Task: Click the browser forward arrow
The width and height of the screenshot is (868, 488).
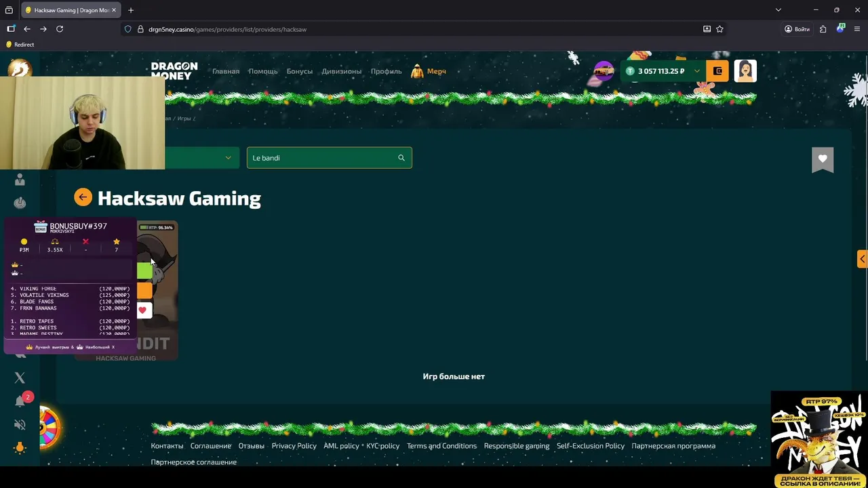Action: pyautogui.click(x=43, y=29)
